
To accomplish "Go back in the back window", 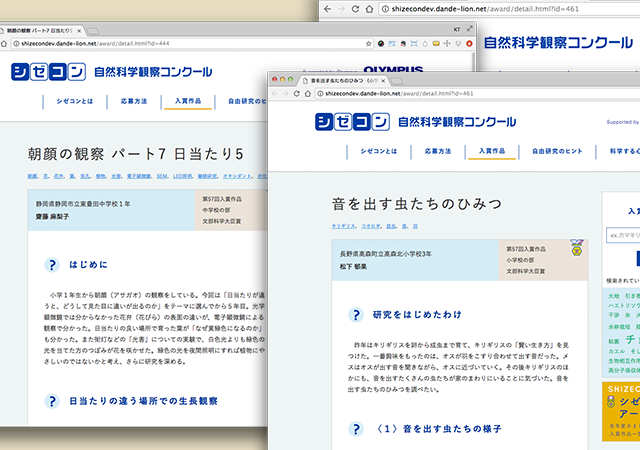I will 327,9.
